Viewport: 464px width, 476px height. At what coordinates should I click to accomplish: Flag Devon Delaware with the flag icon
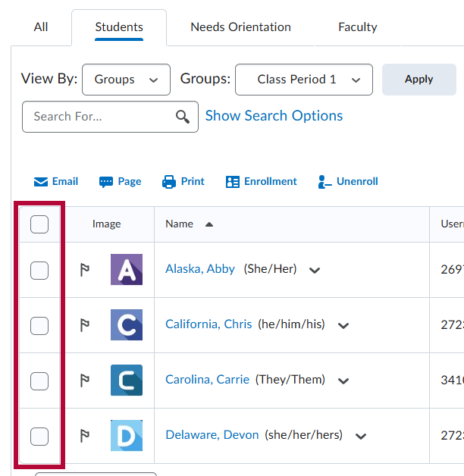point(85,436)
